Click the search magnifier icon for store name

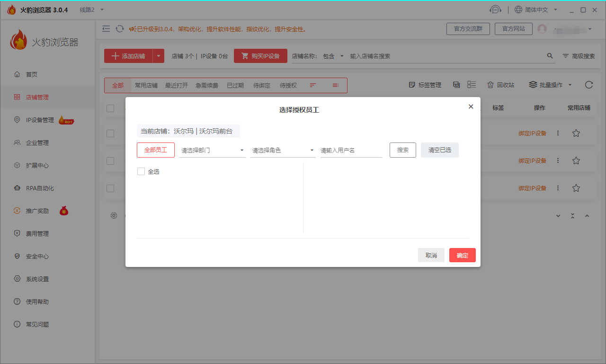click(550, 56)
